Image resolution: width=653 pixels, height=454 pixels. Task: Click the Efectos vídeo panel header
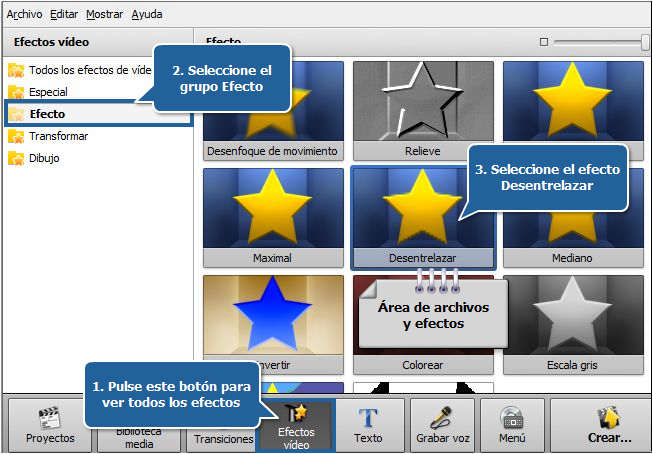(98, 42)
